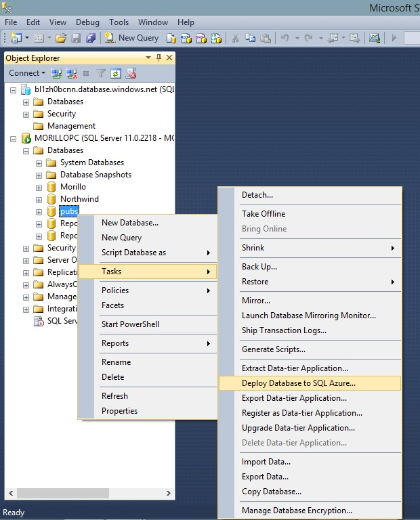Image resolution: width=420 pixels, height=520 pixels.
Task: Click Copy Database menu entry
Action: [310, 492]
